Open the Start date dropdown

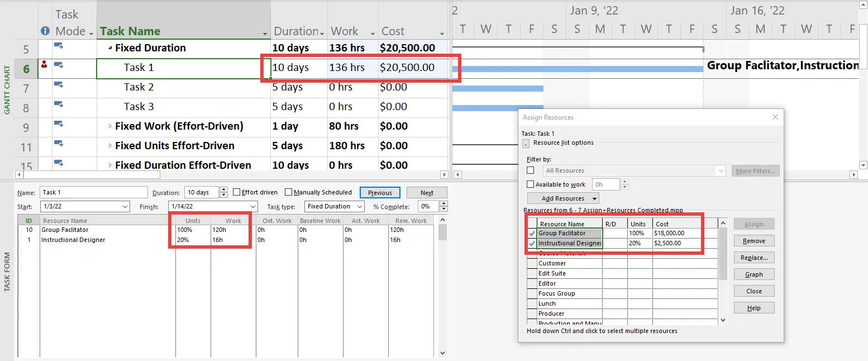pos(125,207)
